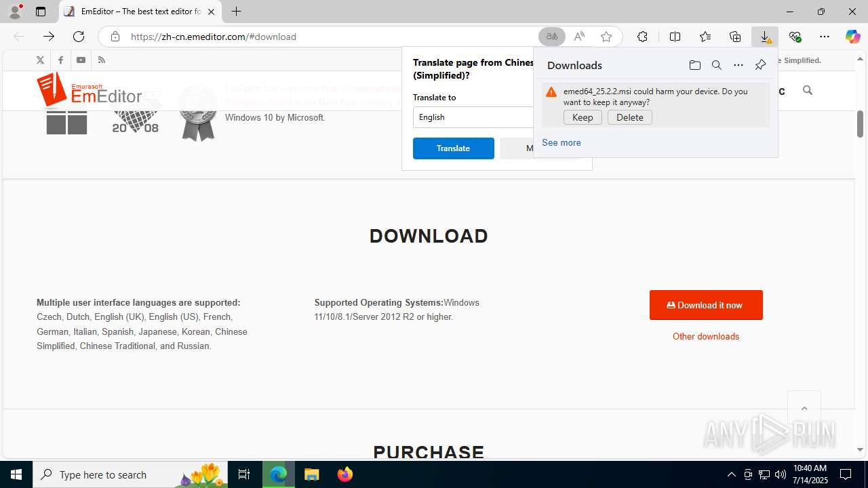Open Copilot sidebar icon

click(852, 37)
